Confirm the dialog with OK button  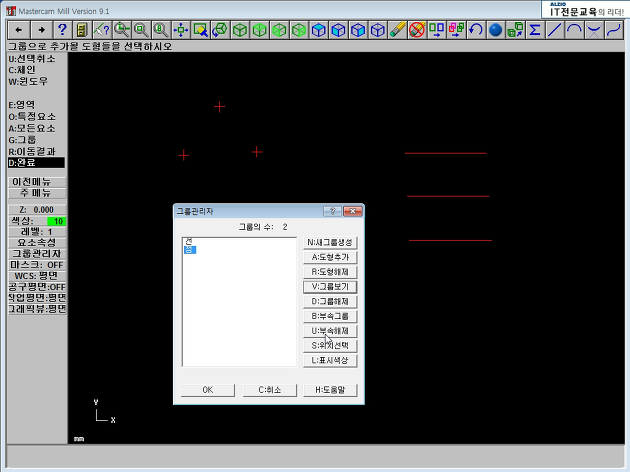208,390
